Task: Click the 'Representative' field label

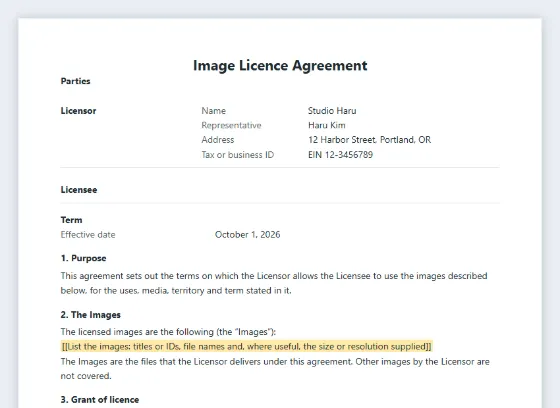Action: click(231, 125)
